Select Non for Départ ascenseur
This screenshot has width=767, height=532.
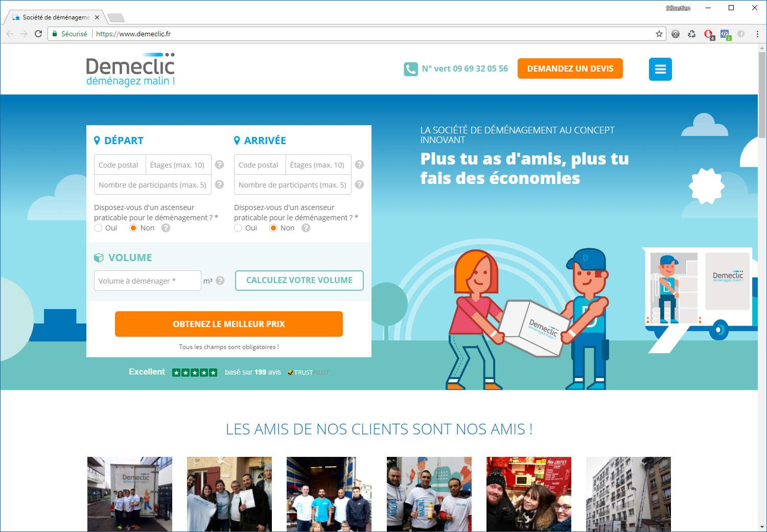point(133,228)
